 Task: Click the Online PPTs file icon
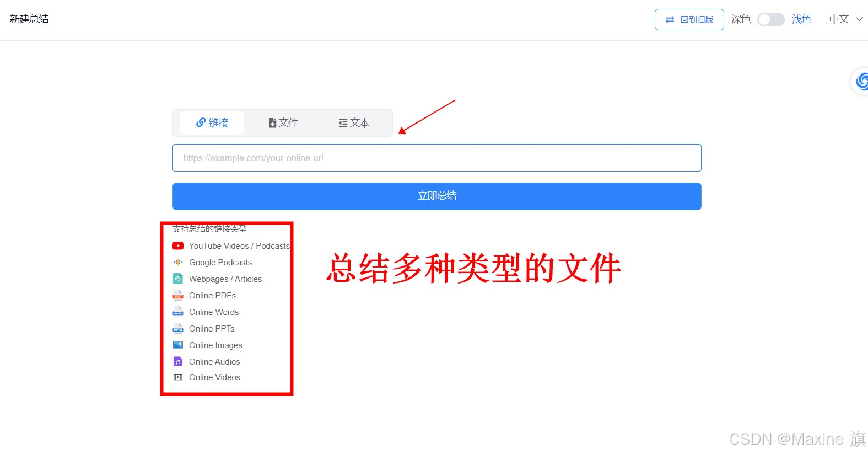pos(178,329)
